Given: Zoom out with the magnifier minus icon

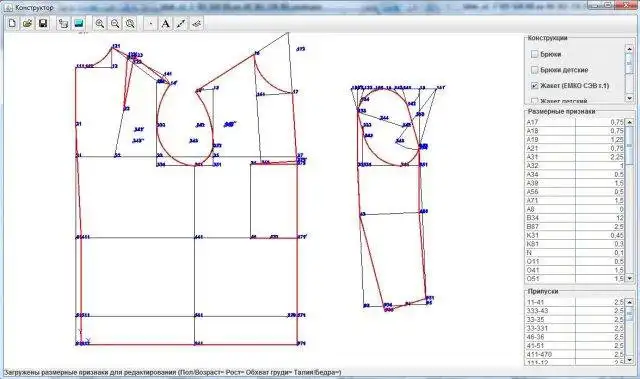Looking at the screenshot, I should (x=115, y=23).
